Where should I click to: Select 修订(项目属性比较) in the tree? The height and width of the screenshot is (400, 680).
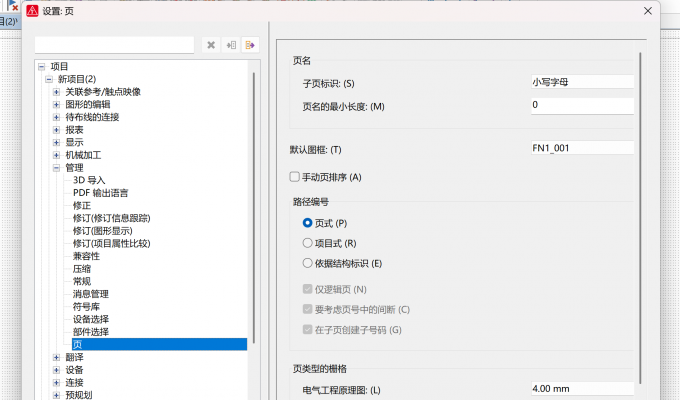[111, 243]
